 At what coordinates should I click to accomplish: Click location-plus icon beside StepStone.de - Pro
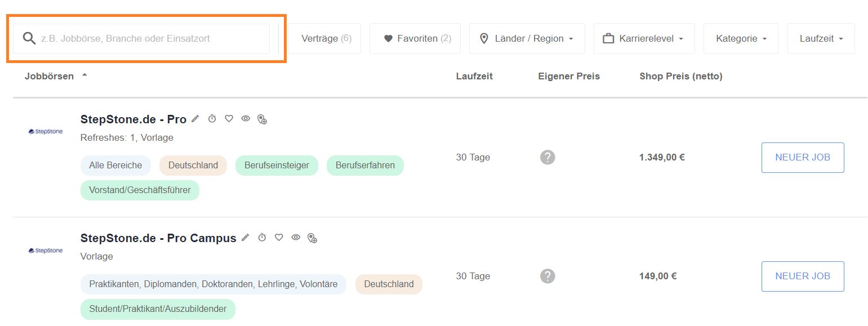[262, 119]
